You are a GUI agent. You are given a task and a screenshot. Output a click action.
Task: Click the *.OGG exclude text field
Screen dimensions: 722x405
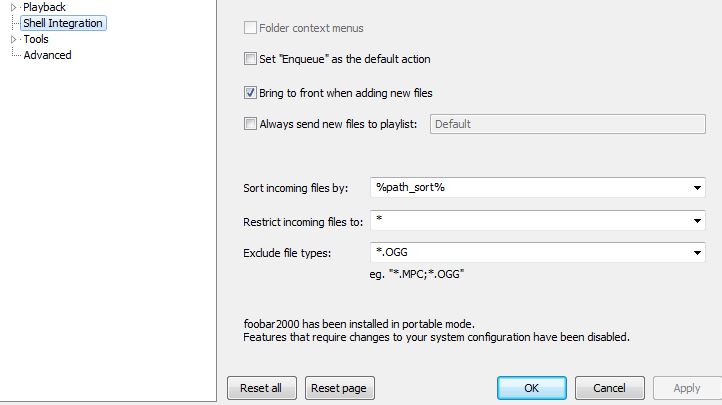(528, 253)
